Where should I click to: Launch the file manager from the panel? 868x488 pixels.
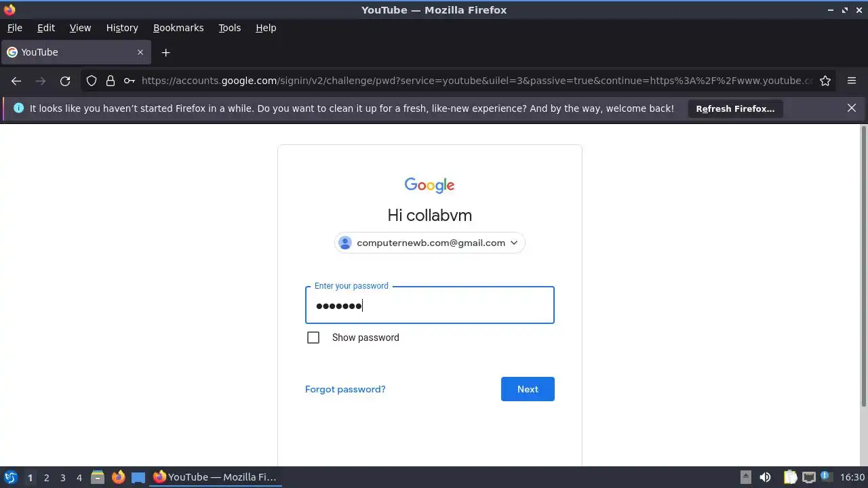coord(98,477)
